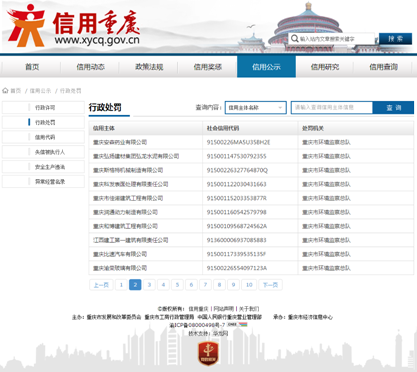Click the 搜索 button in header

(x=395, y=39)
